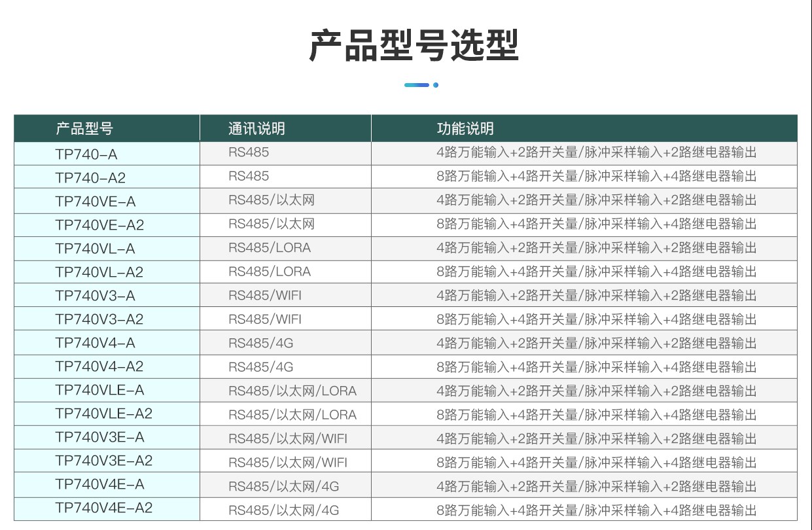Click RS485/4G in the TP740V4-A row
812x530 pixels.
click(x=261, y=343)
